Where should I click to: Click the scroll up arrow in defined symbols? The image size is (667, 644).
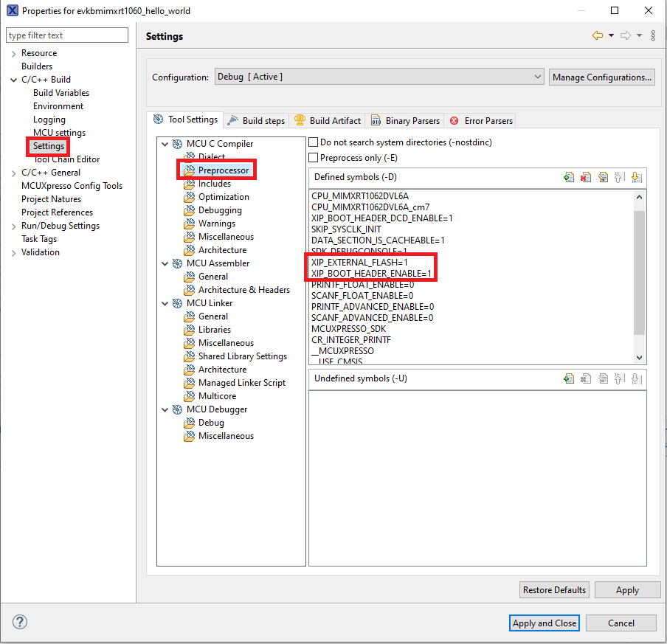[640, 197]
